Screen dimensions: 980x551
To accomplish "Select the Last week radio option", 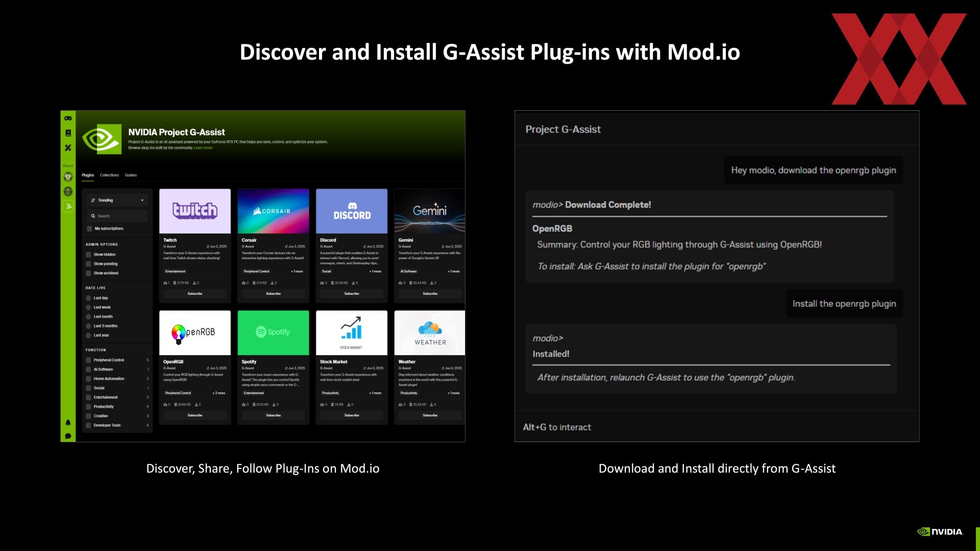I will [88, 307].
